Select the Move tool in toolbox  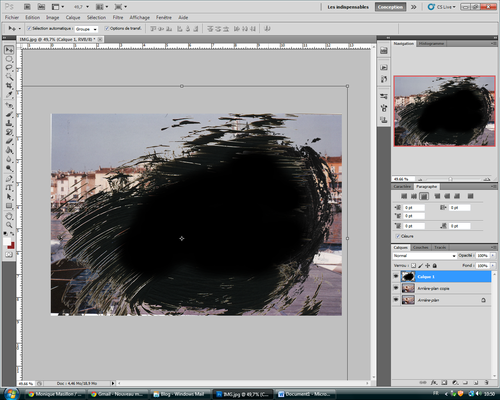click(9, 50)
